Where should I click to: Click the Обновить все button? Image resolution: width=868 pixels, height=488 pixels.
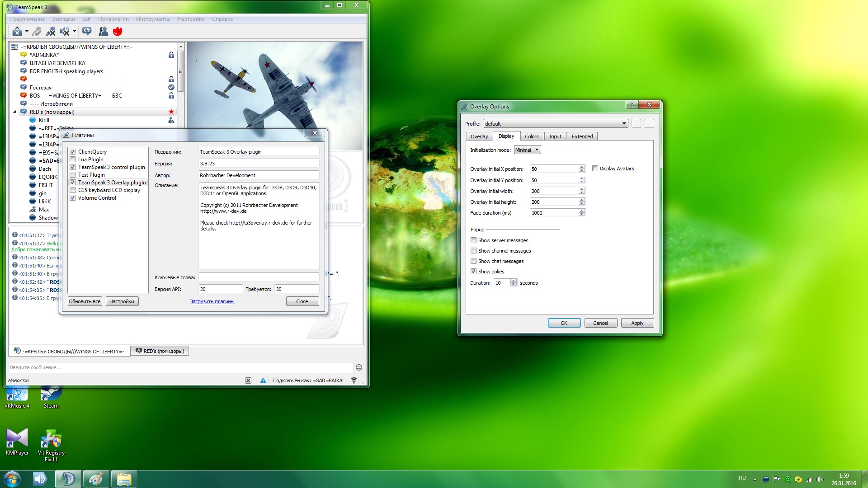[85, 301]
